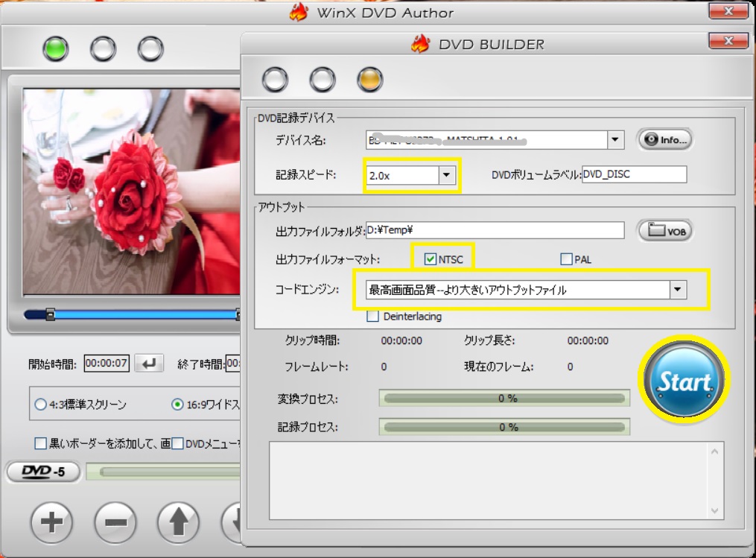Click the second step circle in WinX DVD Author
Image resolution: width=756 pixels, height=558 pixels.
click(x=104, y=48)
